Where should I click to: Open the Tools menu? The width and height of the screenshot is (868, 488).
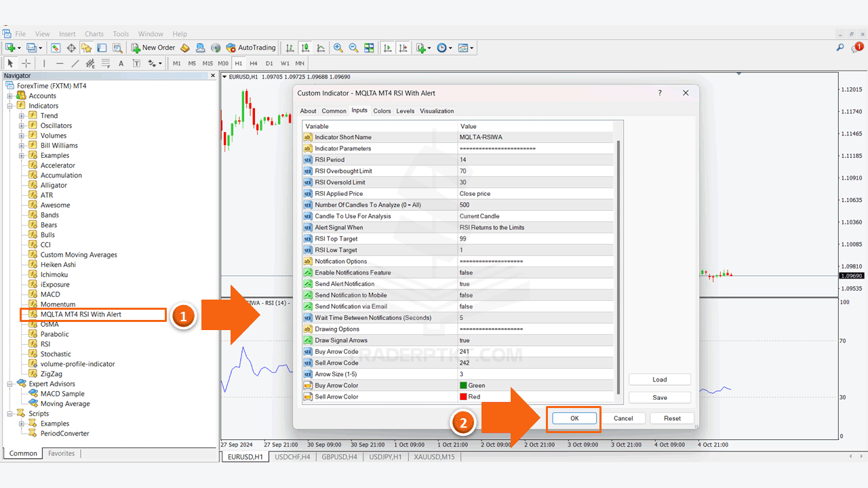coord(121,34)
